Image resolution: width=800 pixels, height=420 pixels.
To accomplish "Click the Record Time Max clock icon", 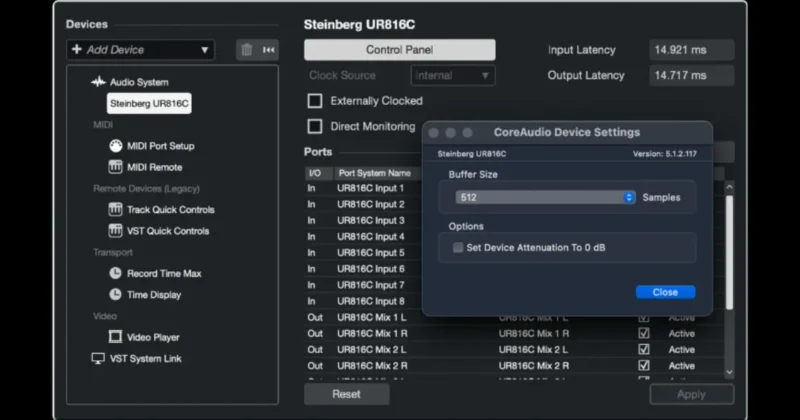I will click(x=115, y=273).
